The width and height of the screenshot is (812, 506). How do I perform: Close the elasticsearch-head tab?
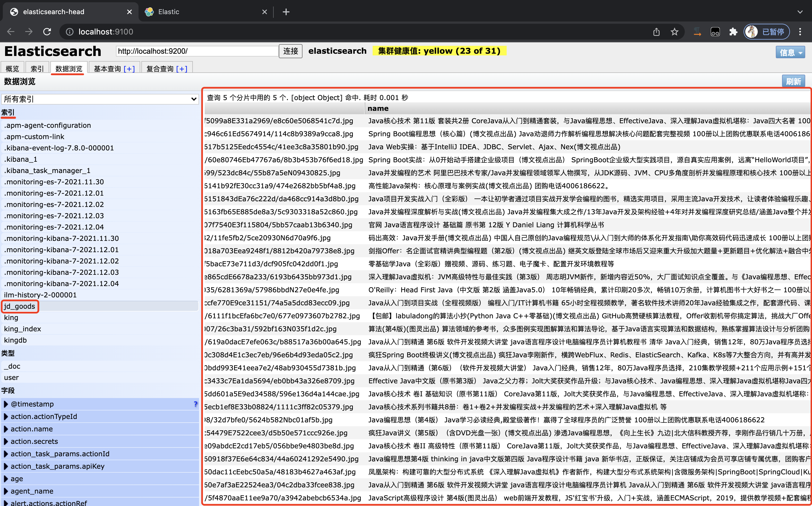[129, 12]
